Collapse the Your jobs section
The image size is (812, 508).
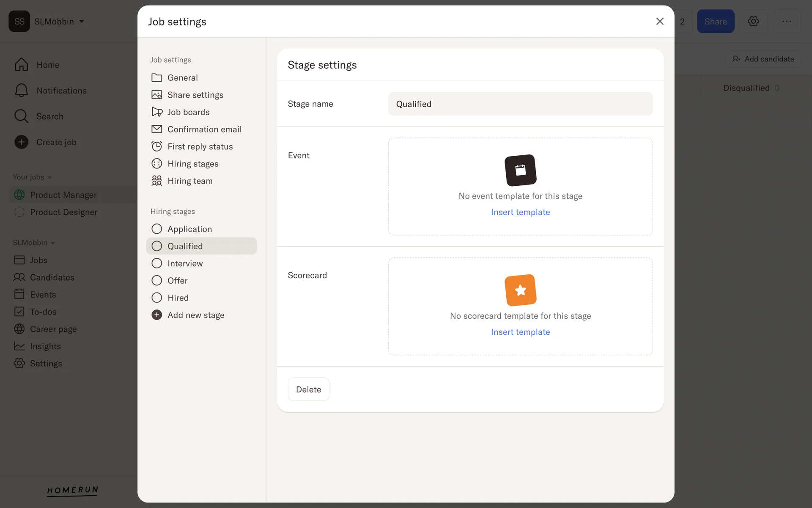49,177
